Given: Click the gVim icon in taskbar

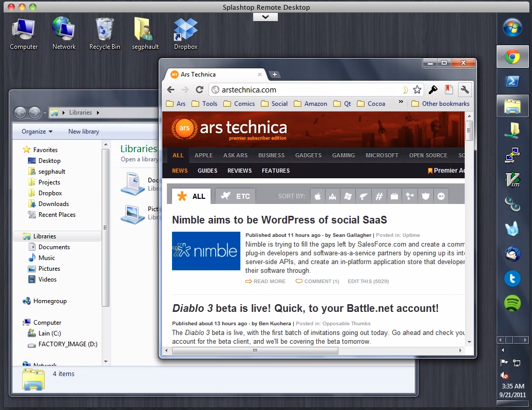Looking at the screenshot, I should [x=512, y=180].
